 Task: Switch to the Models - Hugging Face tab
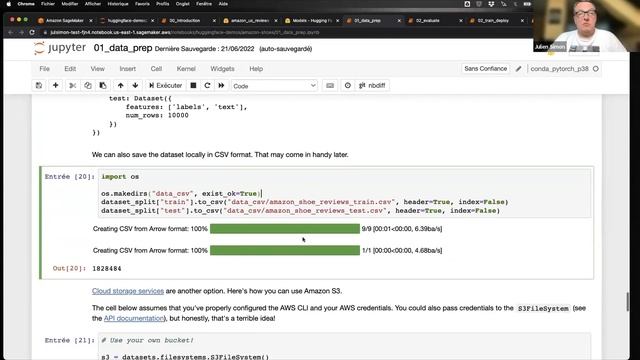pyautogui.click(x=311, y=20)
